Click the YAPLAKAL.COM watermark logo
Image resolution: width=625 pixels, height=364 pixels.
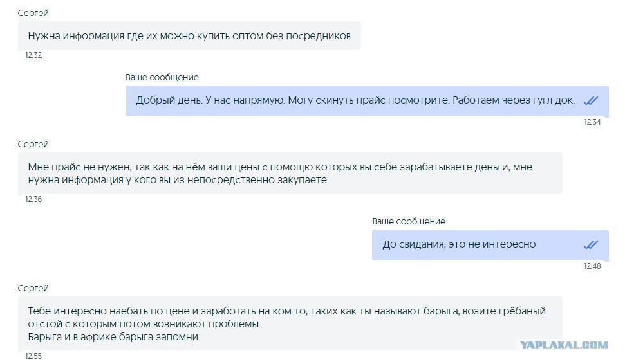564,345
